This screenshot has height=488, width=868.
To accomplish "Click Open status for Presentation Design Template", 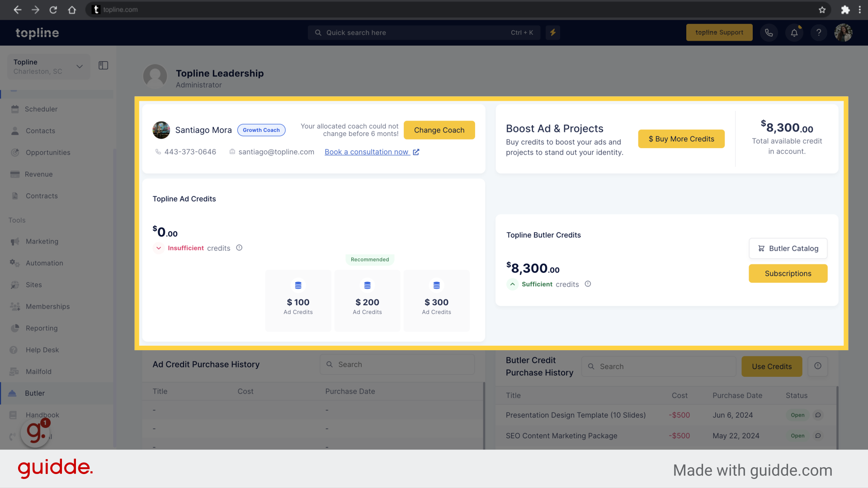I will tap(797, 415).
